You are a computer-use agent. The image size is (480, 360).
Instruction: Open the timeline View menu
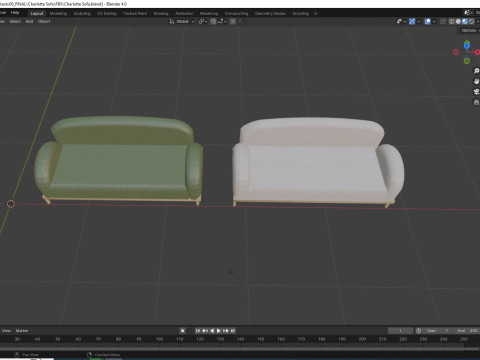(6, 331)
